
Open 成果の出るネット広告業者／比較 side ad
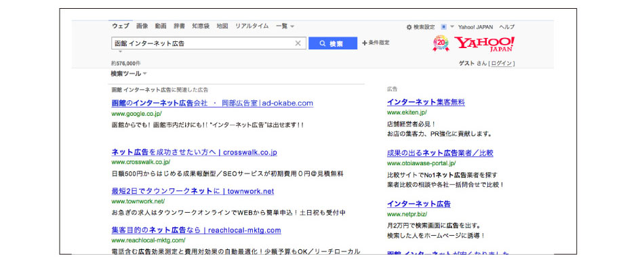click(440, 153)
